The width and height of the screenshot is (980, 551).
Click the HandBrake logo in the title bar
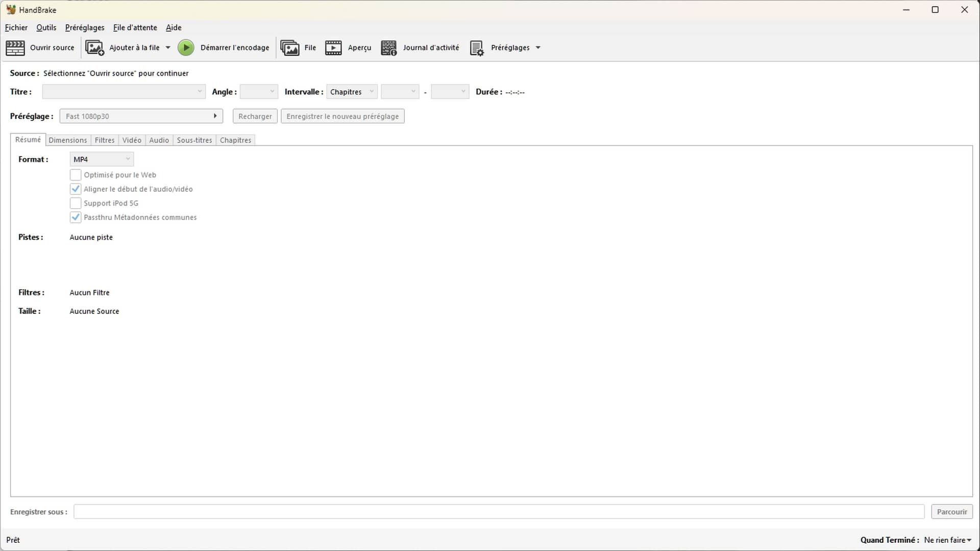(11, 10)
